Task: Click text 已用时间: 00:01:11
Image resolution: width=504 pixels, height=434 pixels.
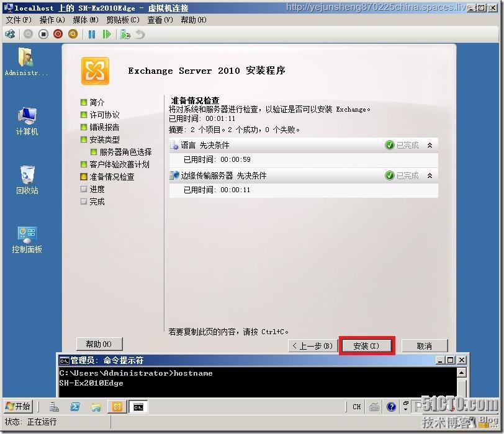Action: (202, 119)
